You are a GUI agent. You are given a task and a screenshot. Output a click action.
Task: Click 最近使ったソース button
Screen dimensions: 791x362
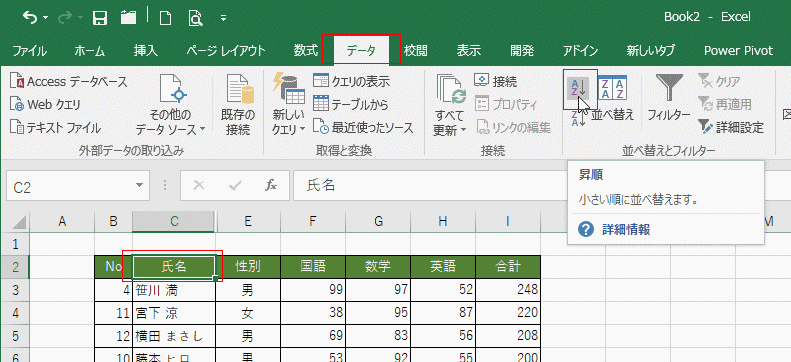coord(363,128)
